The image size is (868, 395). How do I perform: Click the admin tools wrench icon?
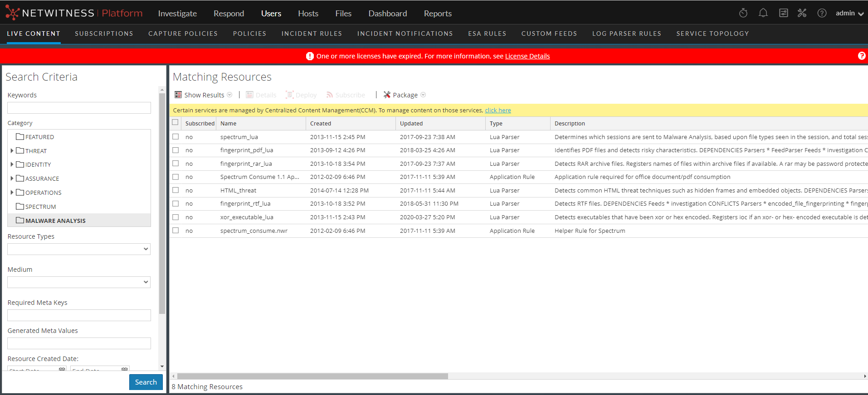[802, 13]
